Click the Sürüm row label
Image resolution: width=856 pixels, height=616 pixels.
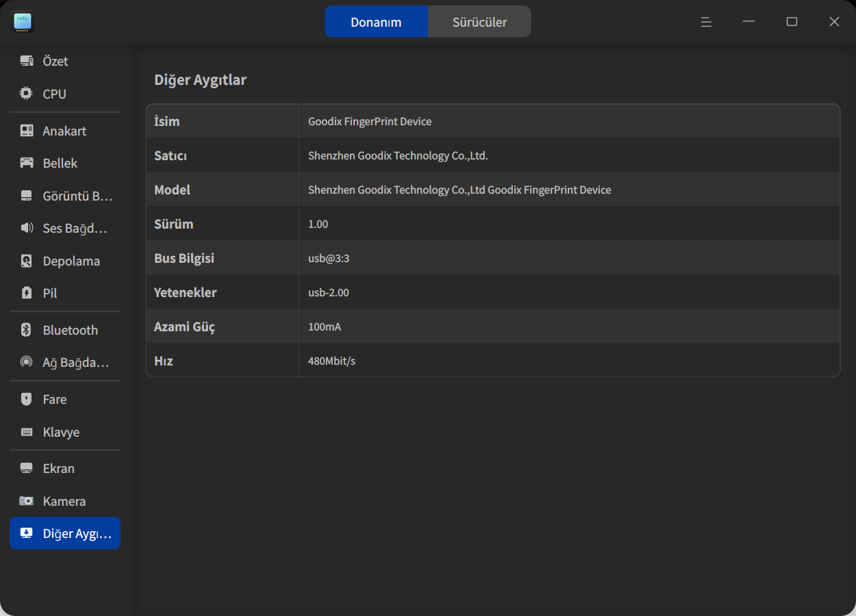(x=174, y=224)
